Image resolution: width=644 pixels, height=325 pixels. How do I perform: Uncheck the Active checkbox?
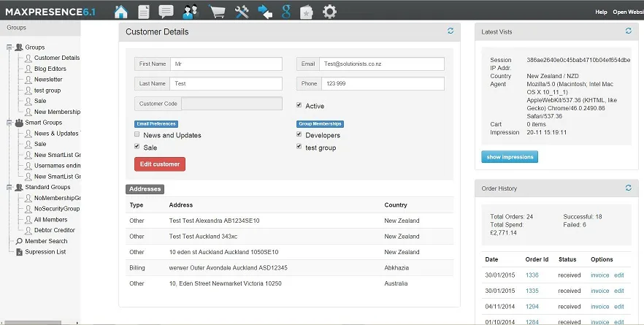(x=299, y=105)
